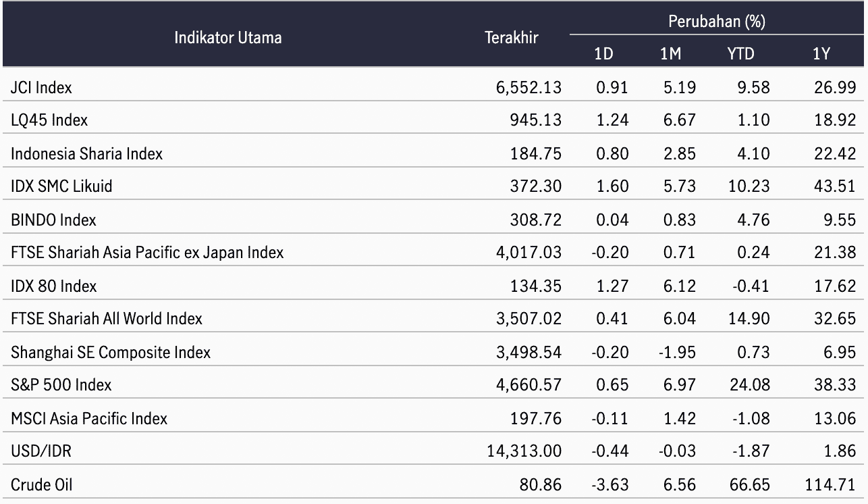Select USD/IDR 1D change -0.44
Viewport: 868px width, 504px height.
point(610,451)
